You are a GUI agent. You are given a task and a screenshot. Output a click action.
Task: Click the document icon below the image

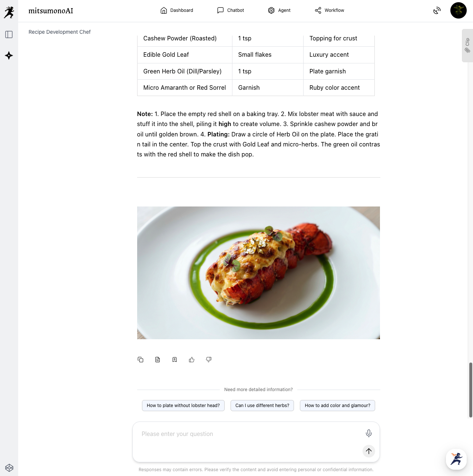coord(158,360)
